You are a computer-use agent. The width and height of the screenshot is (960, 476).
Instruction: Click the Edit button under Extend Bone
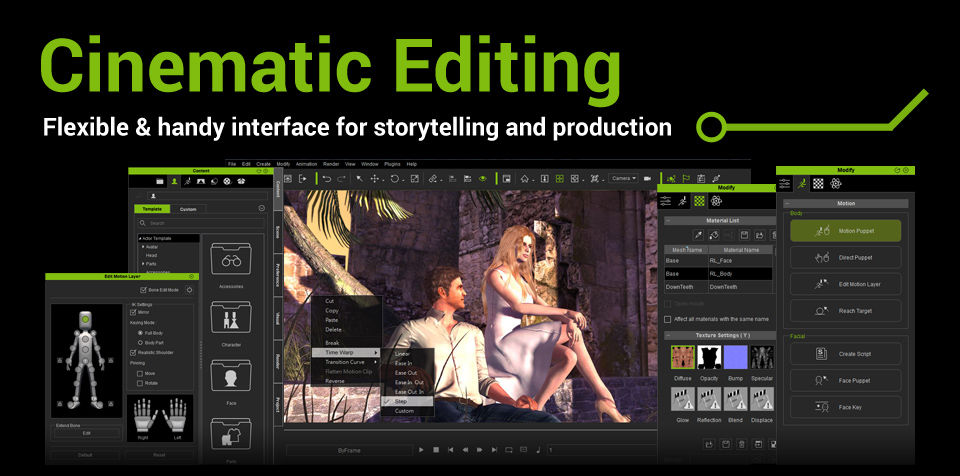pos(86,433)
